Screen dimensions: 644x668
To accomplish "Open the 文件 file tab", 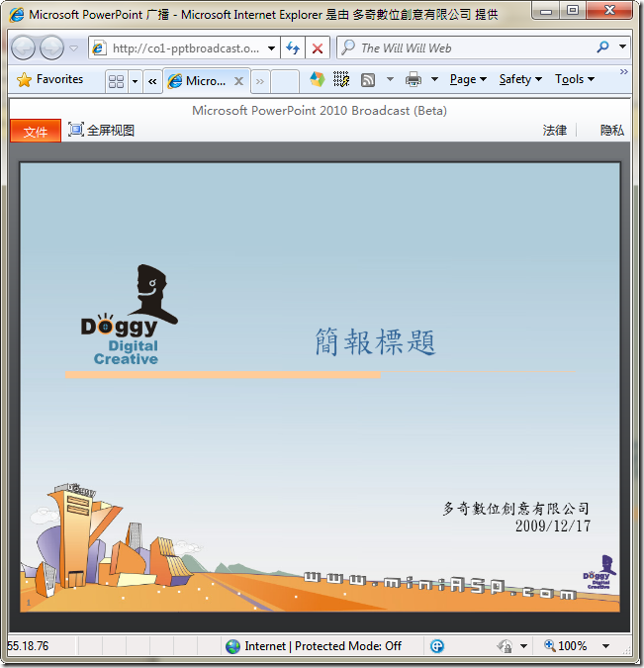I will point(36,131).
